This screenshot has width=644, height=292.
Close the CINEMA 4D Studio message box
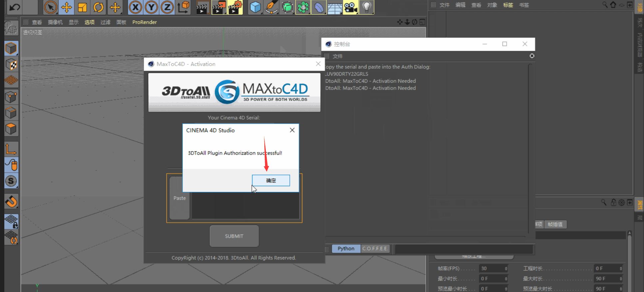point(292,130)
